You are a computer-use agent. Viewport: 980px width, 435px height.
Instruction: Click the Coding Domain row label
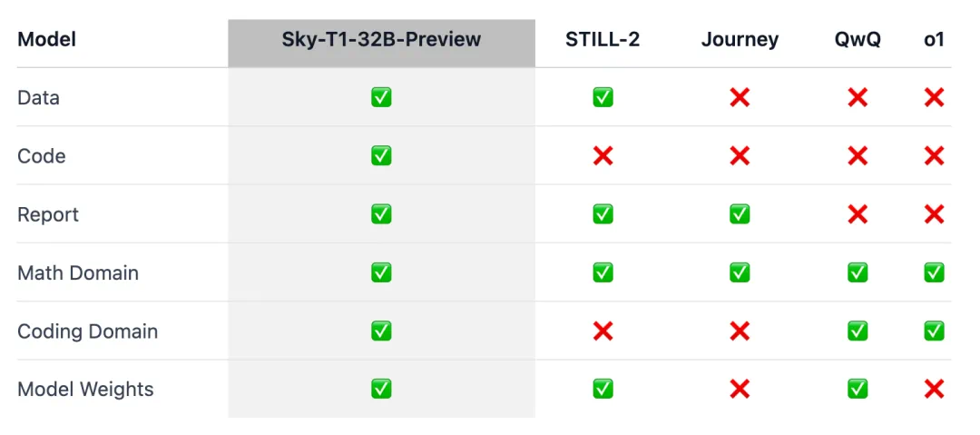point(87,331)
